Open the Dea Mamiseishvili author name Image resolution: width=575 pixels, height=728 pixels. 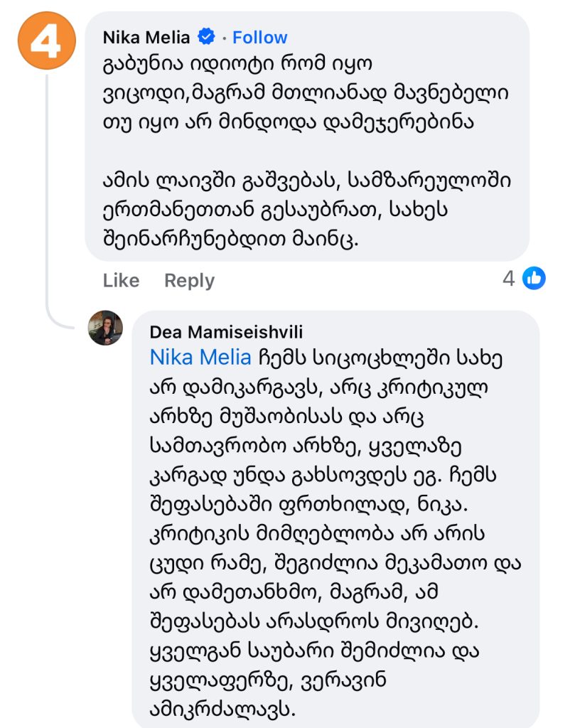pos(226,332)
